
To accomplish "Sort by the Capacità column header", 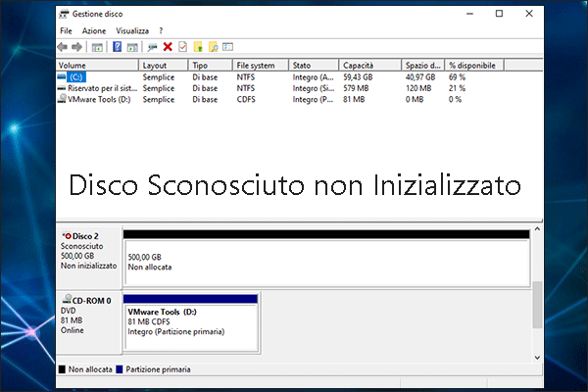I will click(363, 65).
